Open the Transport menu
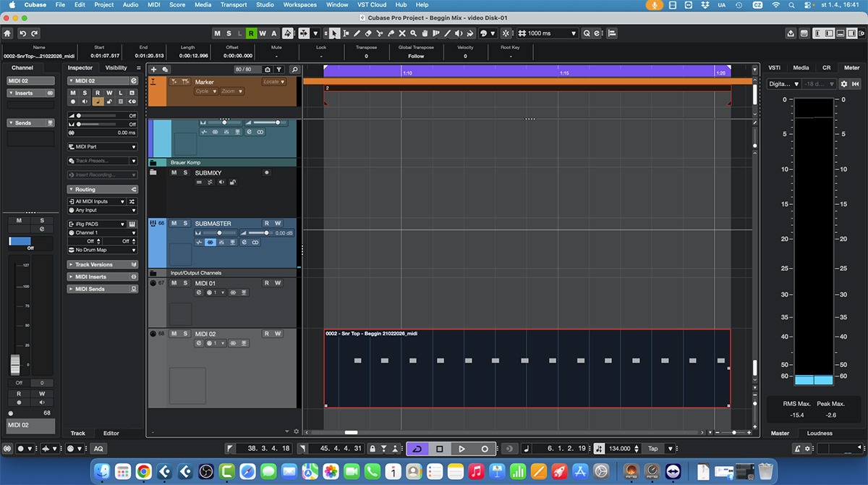The width and height of the screenshot is (868, 485). coord(234,5)
